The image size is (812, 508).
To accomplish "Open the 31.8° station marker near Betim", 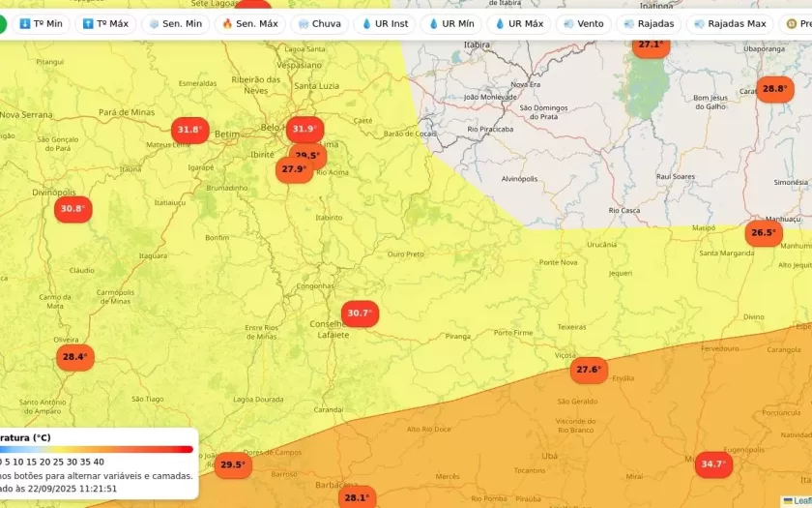I will (x=189, y=130).
